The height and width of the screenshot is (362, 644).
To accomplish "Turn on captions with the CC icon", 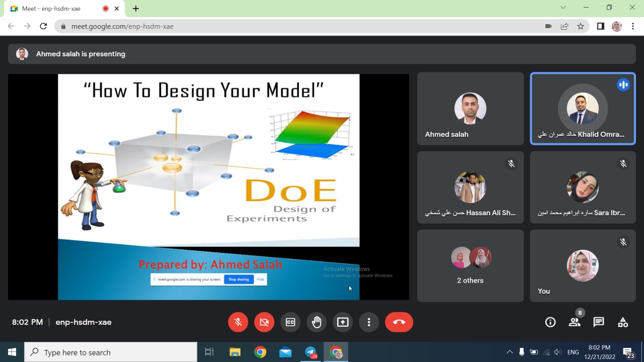I will pyautogui.click(x=290, y=322).
